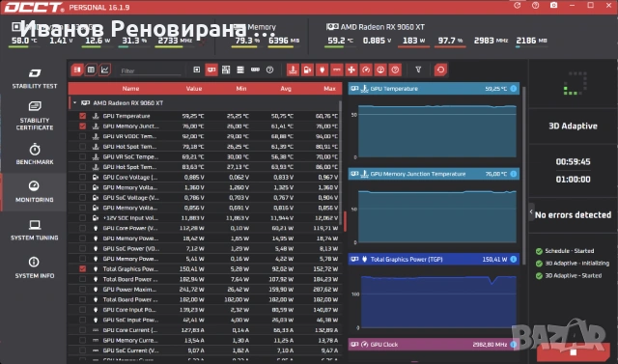Screen dimensions: 618x364
Task: Select the GPU SoC Input Pow... row
Action: (x=204, y=320)
